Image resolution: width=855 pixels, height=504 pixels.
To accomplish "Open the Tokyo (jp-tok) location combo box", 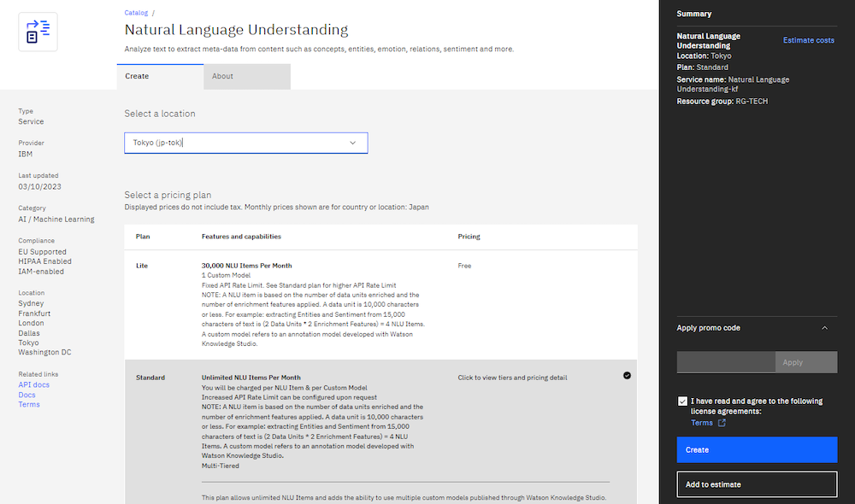I will coord(245,143).
